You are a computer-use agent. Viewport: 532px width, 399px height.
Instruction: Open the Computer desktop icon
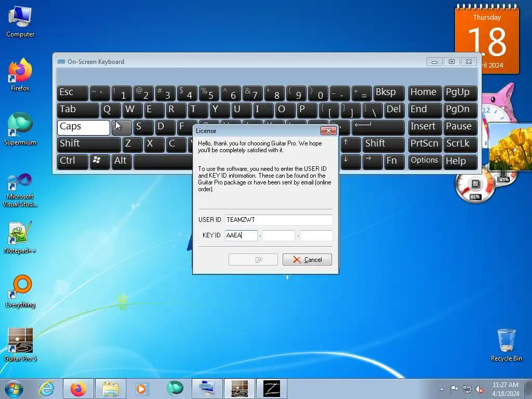coord(20,22)
